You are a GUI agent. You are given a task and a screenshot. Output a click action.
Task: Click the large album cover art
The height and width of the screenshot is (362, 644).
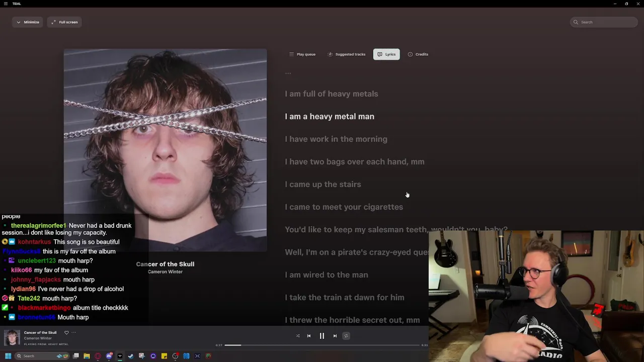[x=165, y=150]
